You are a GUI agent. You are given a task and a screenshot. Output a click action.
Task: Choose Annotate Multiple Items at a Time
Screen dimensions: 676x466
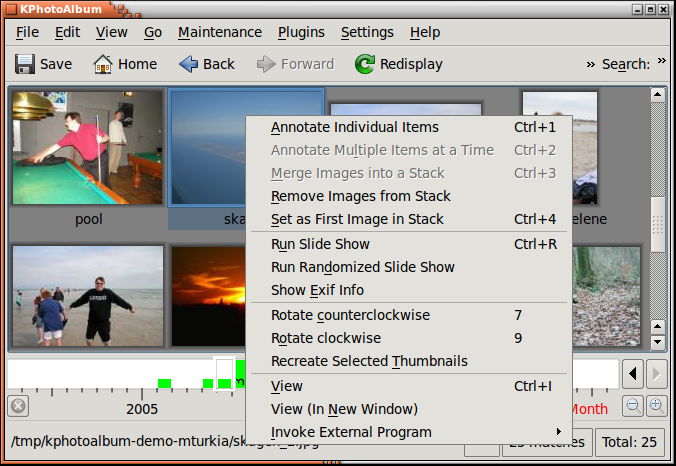pos(409,150)
